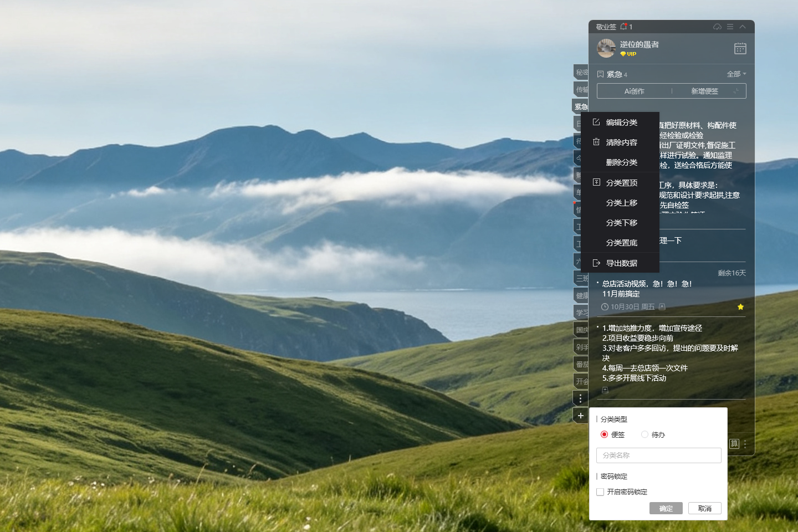Enable the 开启密码锁定 checkbox
Viewport: 798px width, 532px height.
(600, 492)
